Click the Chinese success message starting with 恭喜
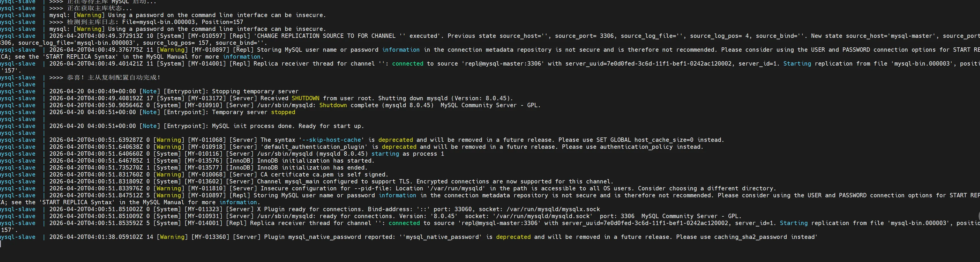 pyautogui.click(x=113, y=77)
